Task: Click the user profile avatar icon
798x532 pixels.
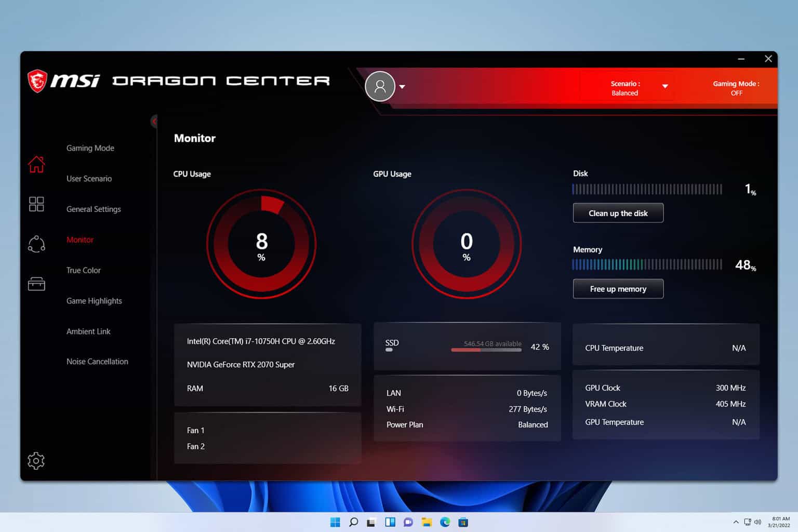Action: tap(380, 86)
